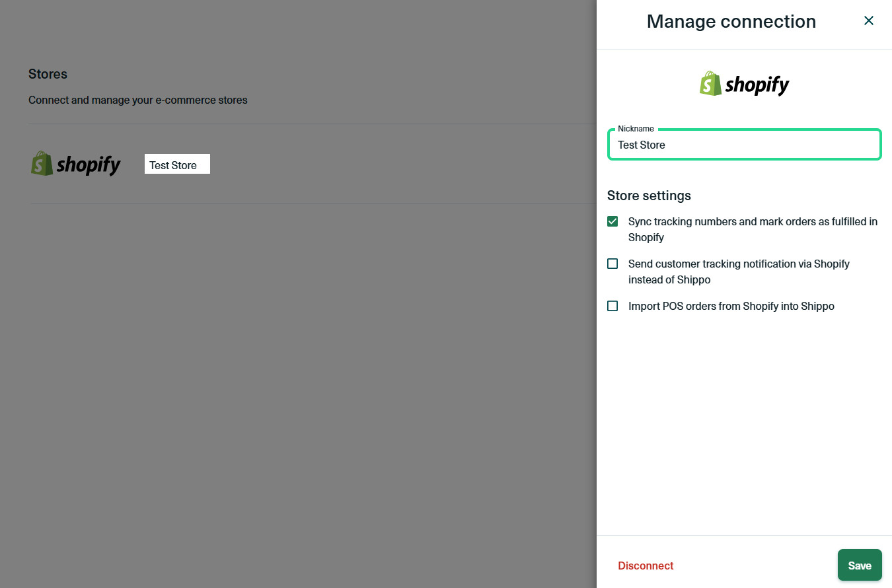Close the Manage connection panel
Image resolution: width=892 pixels, height=588 pixels.
click(x=868, y=20)
